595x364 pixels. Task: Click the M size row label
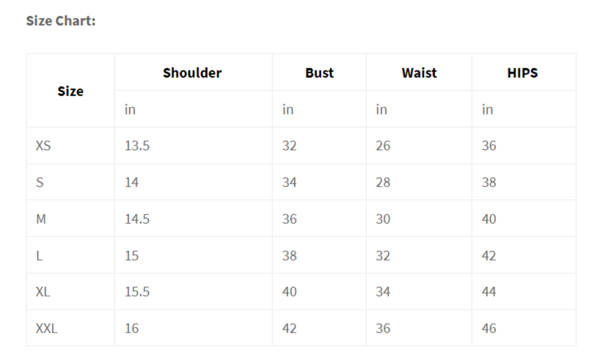(41, 219)
